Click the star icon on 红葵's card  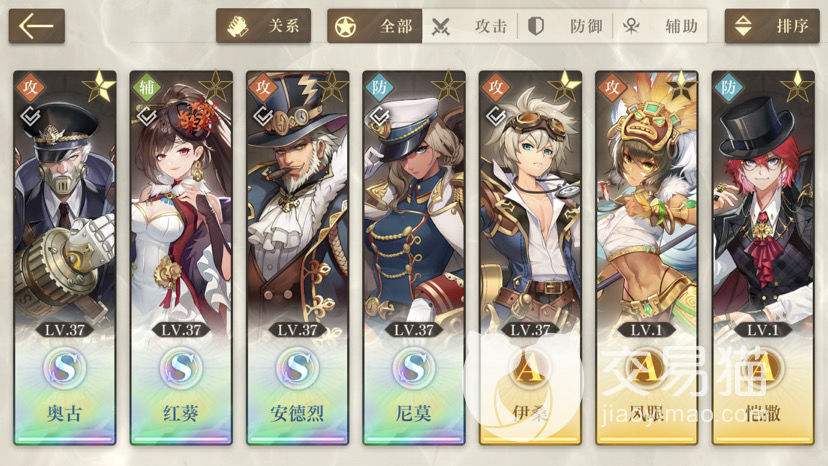pos(215,86)
